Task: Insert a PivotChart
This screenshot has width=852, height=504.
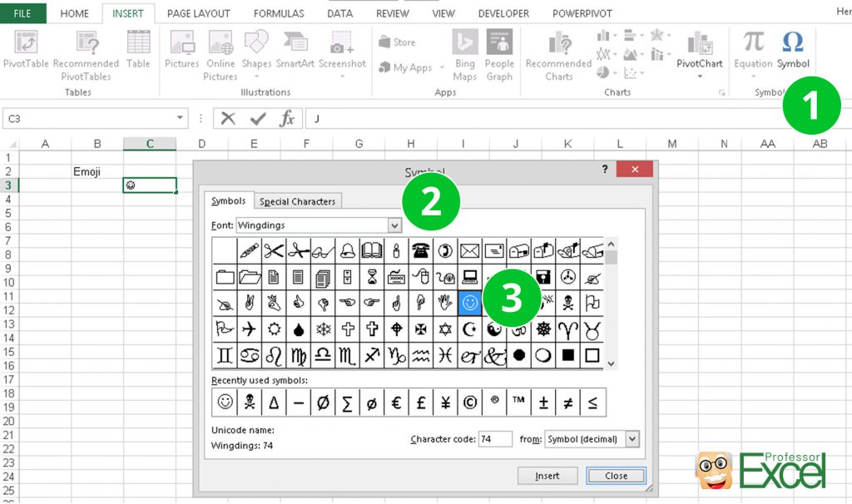Action: (700, 52)
